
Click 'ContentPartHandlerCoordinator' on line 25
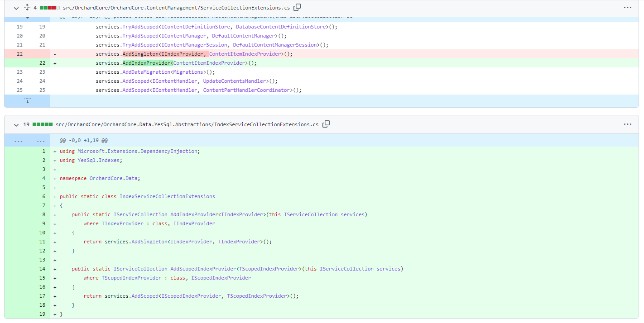pos(246,90)
